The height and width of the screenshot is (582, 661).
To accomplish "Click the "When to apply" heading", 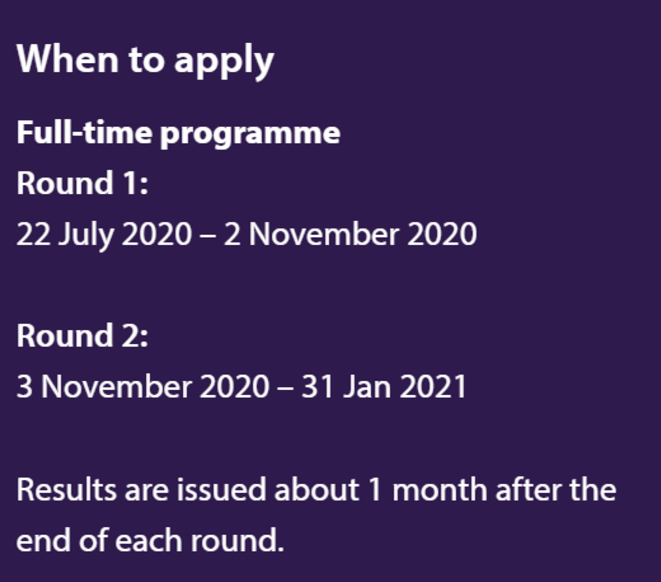I will point(145,60).
